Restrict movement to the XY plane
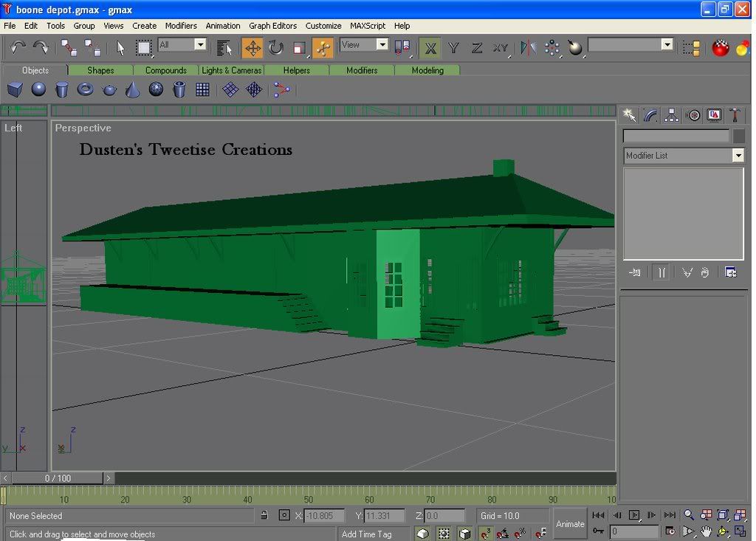 pos(501,48)
